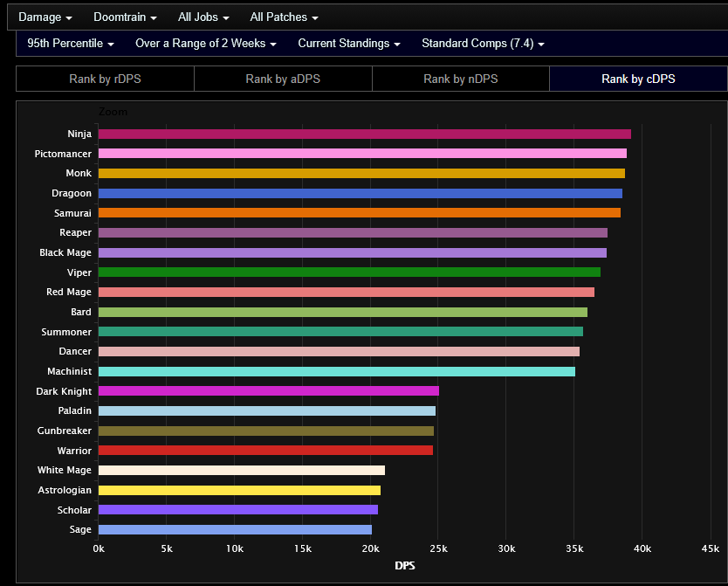Open the 95th Percentile dropdown
The image size is (728, 586).
click(71, 43)
